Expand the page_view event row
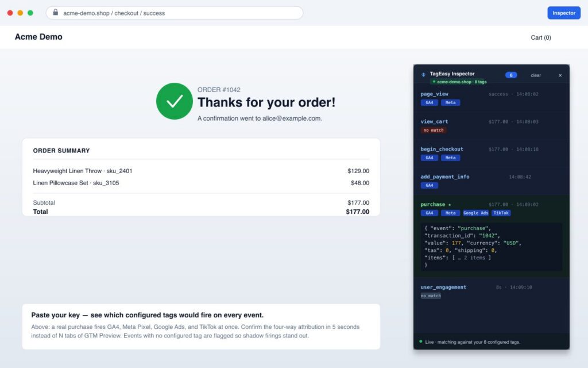The image size is (588, 368). click(x=492, y=98)
